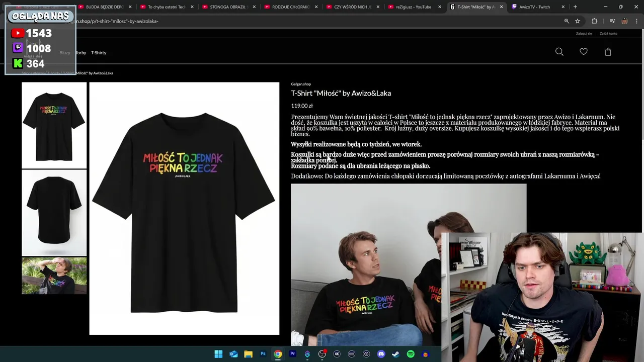Click the Załóż konto link
The image size is (644, 362).
pos(608,34)
